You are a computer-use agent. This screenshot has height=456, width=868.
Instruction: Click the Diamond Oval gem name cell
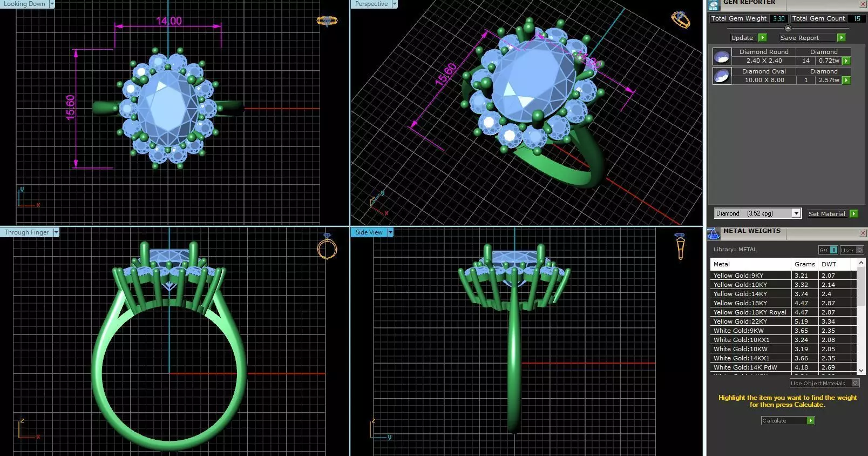(x=764, y=71)
